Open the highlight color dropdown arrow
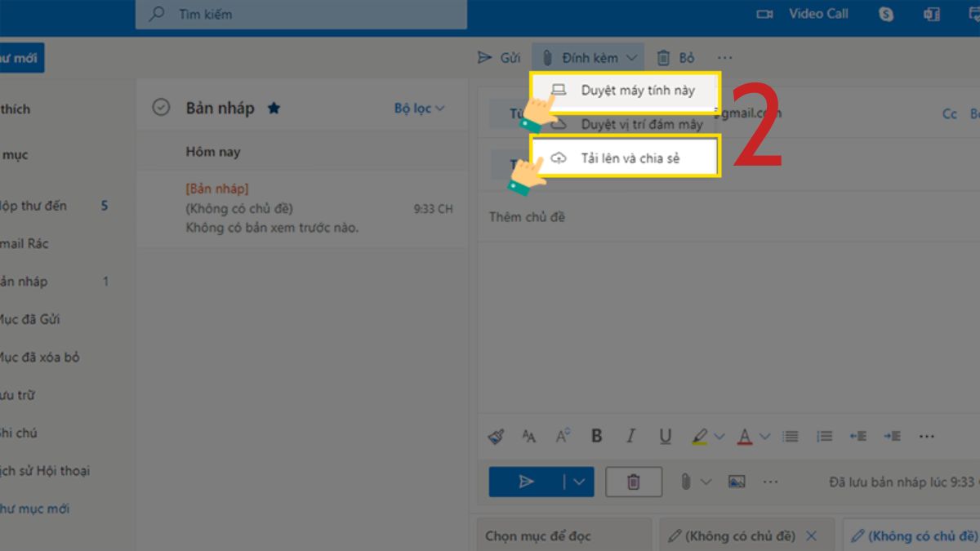 pyautogui.click(x=719, y=437)
